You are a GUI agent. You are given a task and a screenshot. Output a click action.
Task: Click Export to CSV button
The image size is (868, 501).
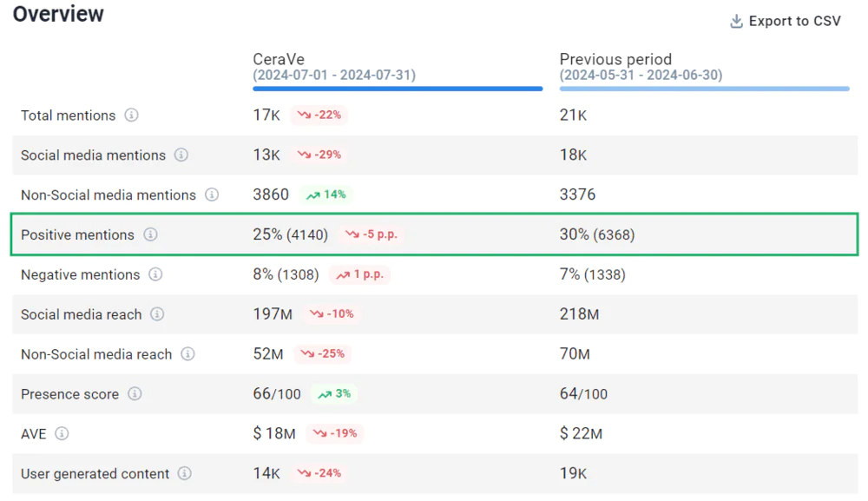pyautogui.click(x=785, y=21)
